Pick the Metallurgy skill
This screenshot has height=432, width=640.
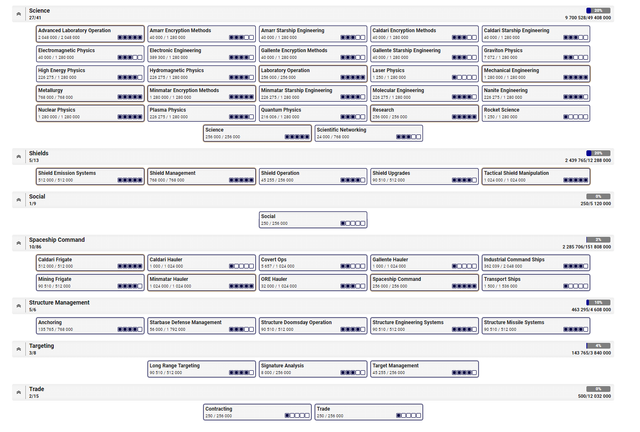click(90, 94)
